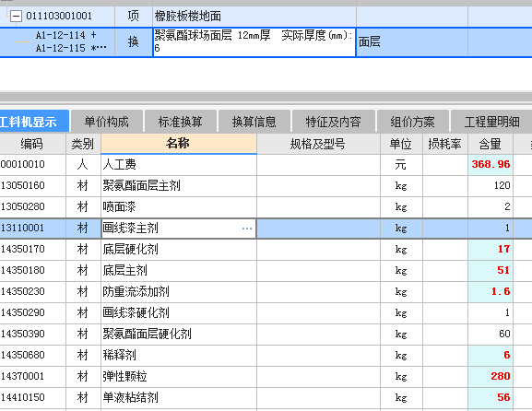Image resolution: width=532 pixels, height=411 pixels.
Task: Click the 含量 column header
Action: [491, 144]
